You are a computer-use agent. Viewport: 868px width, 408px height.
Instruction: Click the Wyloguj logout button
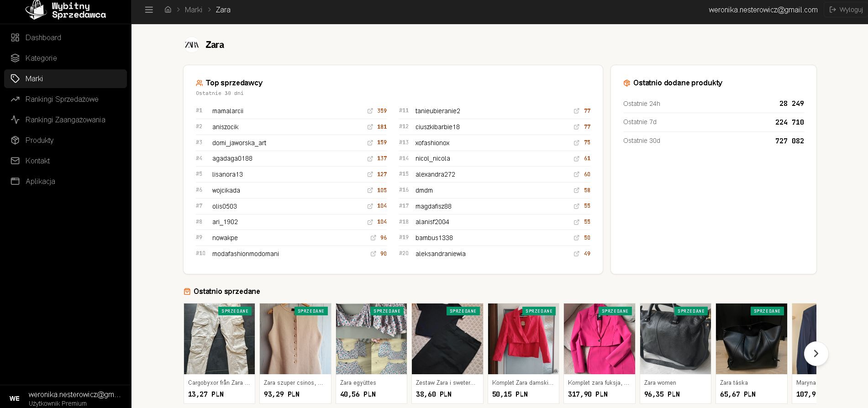point(846,10)
